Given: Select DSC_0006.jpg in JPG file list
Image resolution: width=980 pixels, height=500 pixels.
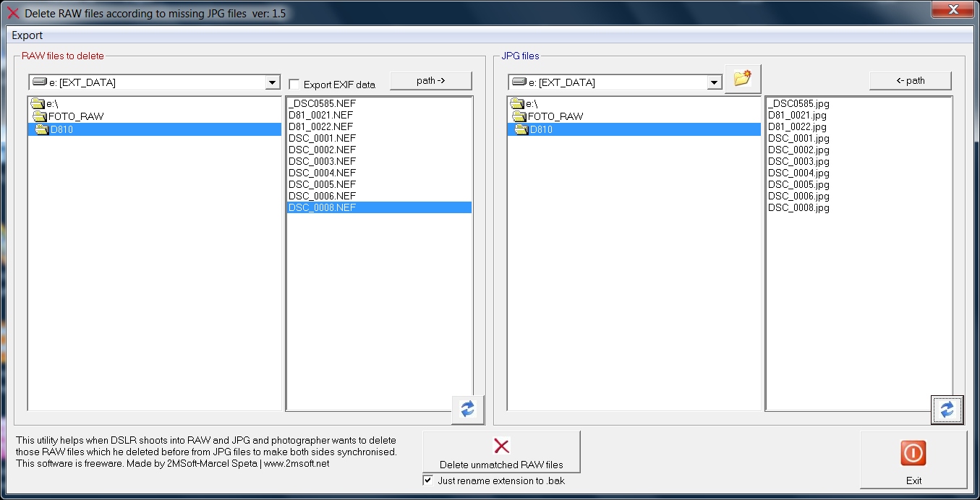Looking at the screenshot, I should point(859,196).
